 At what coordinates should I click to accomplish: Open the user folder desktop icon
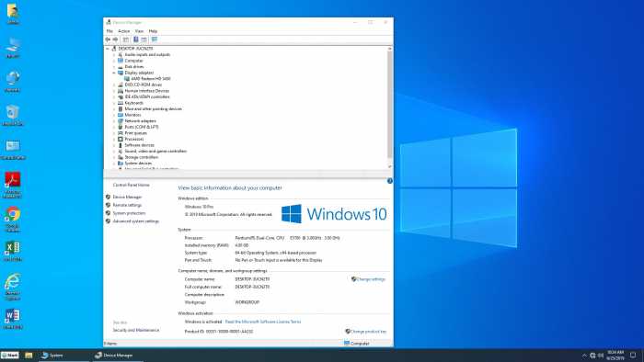13,14
